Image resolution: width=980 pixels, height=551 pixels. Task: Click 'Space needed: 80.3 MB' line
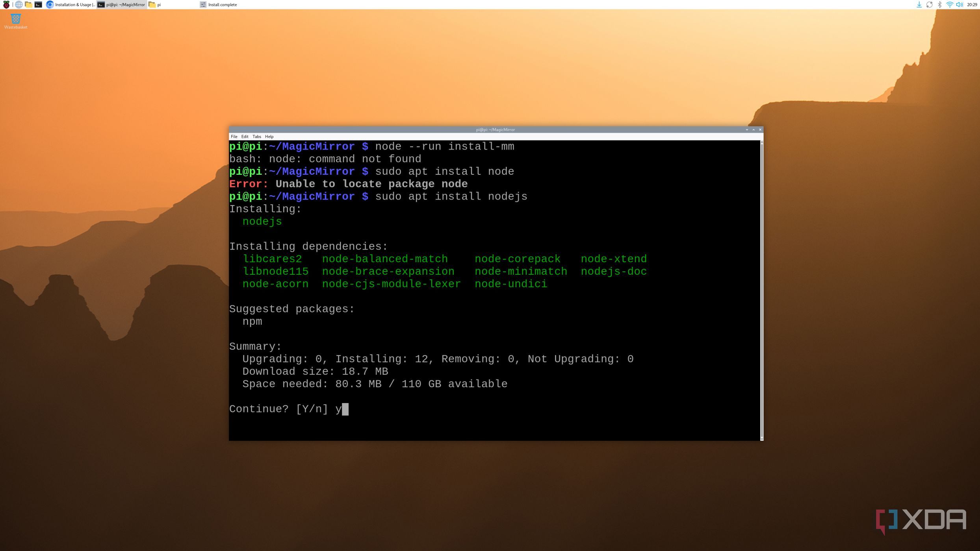(x=375, y=384)
